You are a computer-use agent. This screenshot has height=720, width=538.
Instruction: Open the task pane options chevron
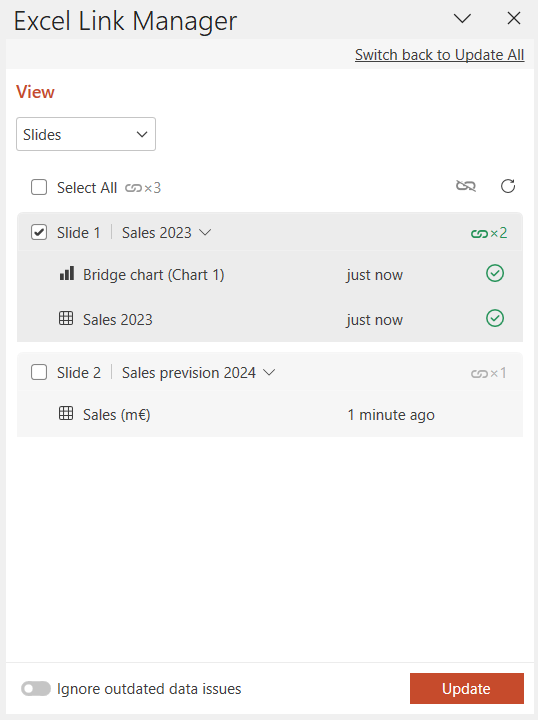pyautogui.click(x=462, y=18)
